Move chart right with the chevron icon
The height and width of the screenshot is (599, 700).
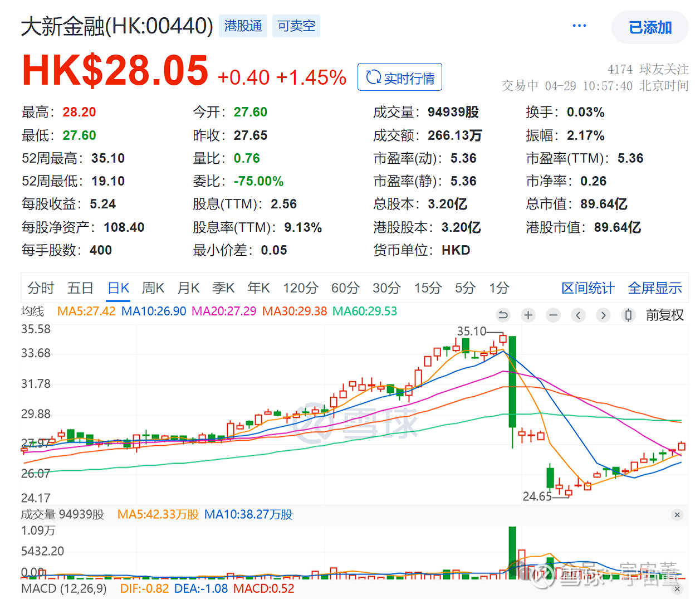click(603, 315)
